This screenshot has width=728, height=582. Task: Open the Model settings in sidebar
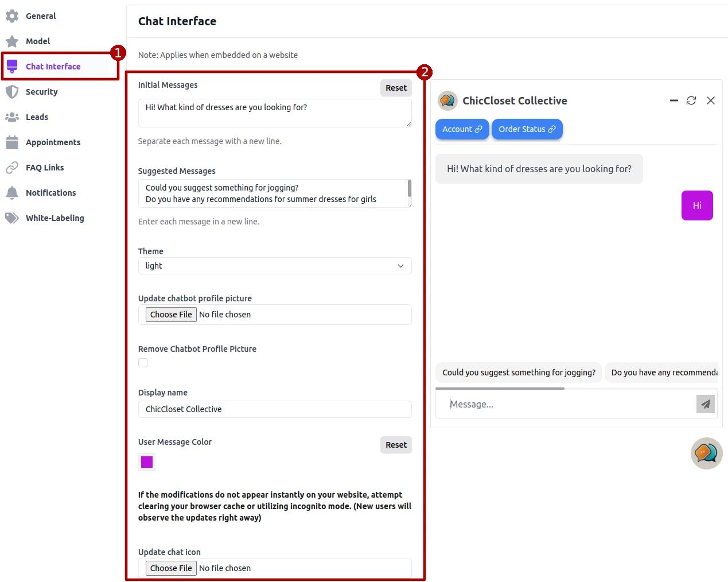click(38, 41)
